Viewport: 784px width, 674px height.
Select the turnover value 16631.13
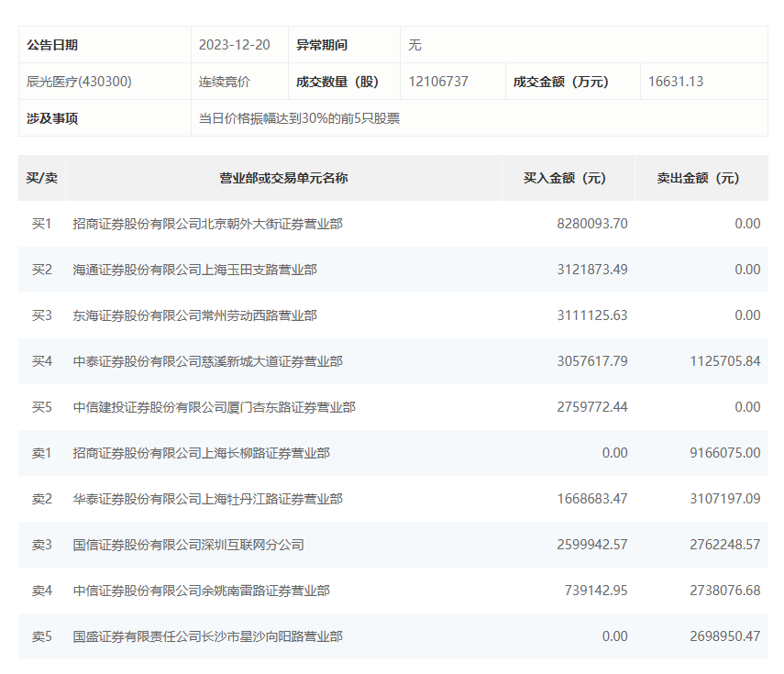pos(676,82)
